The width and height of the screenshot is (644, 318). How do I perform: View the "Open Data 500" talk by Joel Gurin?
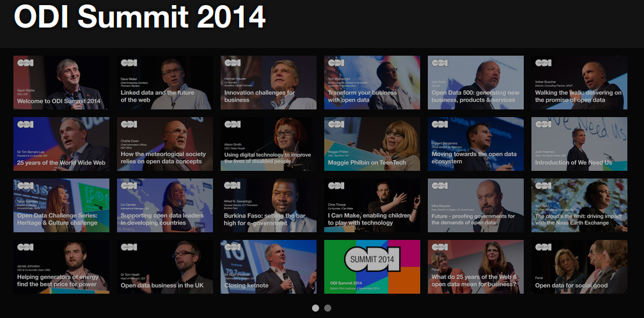click(476, 83)
